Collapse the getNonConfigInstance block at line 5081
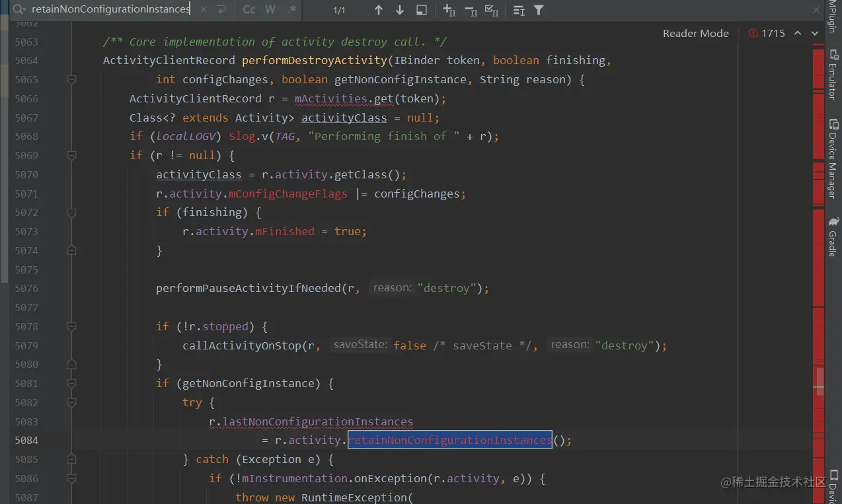842x504 pixels. (71, 383)
